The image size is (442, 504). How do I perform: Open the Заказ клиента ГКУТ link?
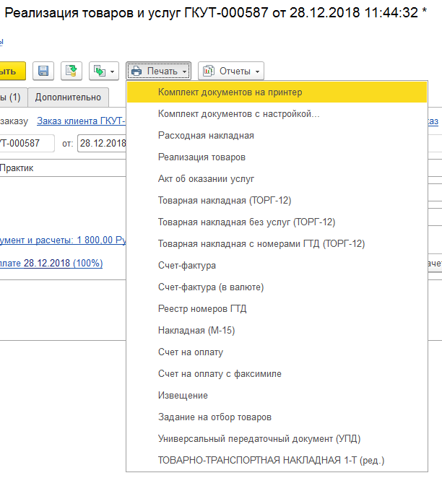[81, 121]
